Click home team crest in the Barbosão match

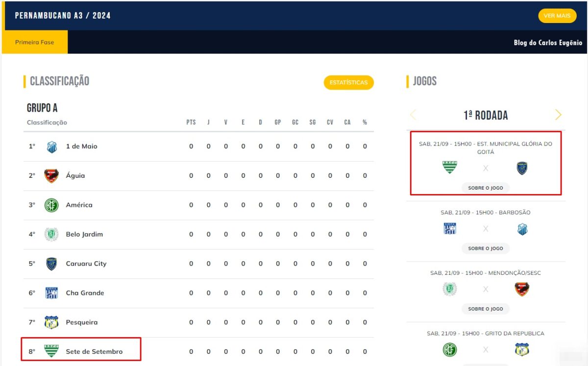[450, 229]
